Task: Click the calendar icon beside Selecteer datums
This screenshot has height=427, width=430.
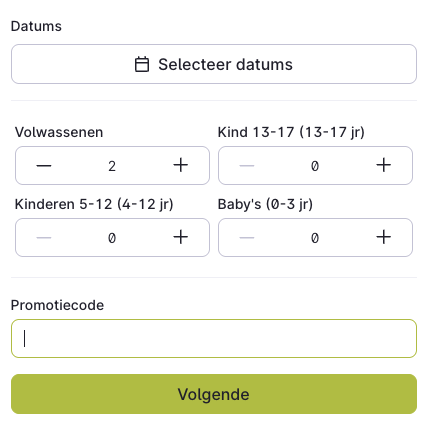Action: (x=142, y=64)
